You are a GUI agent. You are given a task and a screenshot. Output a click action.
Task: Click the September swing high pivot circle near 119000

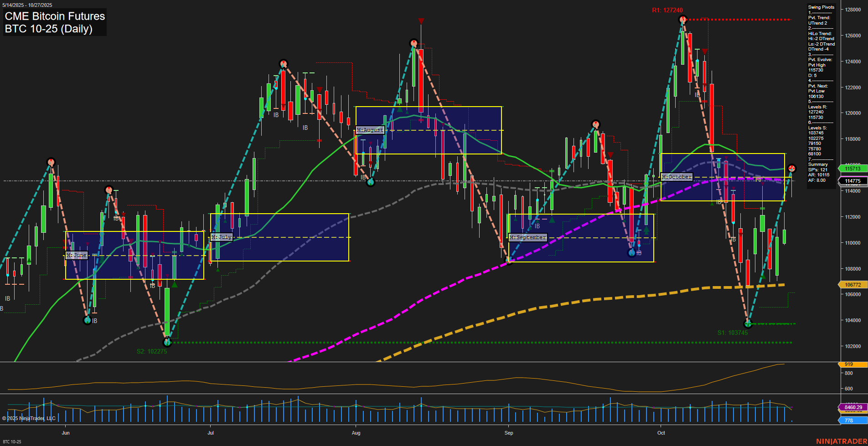pos(595,124)
